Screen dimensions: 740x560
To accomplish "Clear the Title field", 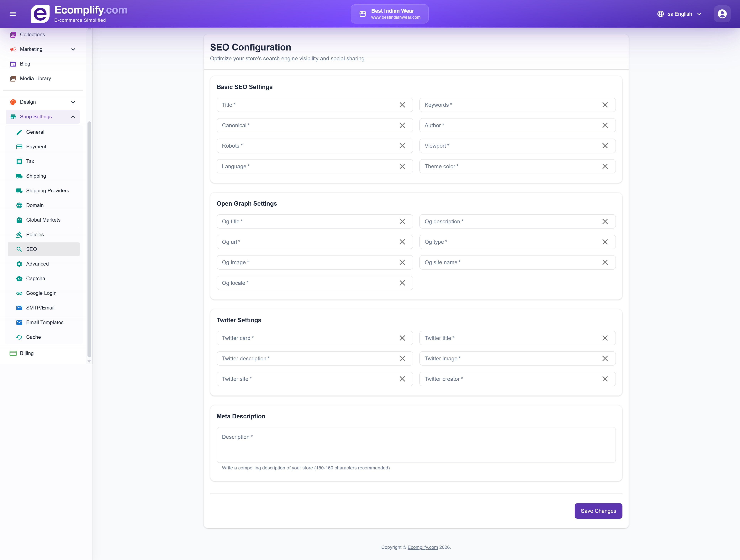I will pyautogui.click(x=402, y=105).
